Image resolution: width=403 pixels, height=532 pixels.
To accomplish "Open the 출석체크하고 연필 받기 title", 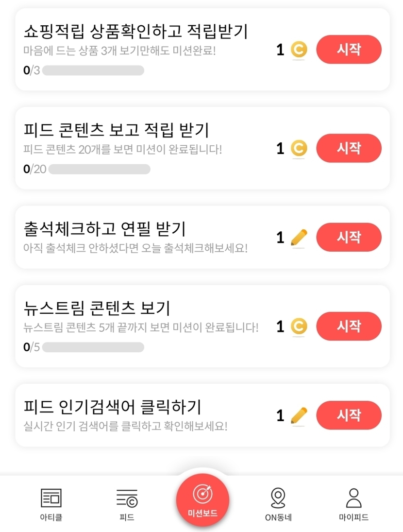I will pyautogui.click(x=104, y=228).
